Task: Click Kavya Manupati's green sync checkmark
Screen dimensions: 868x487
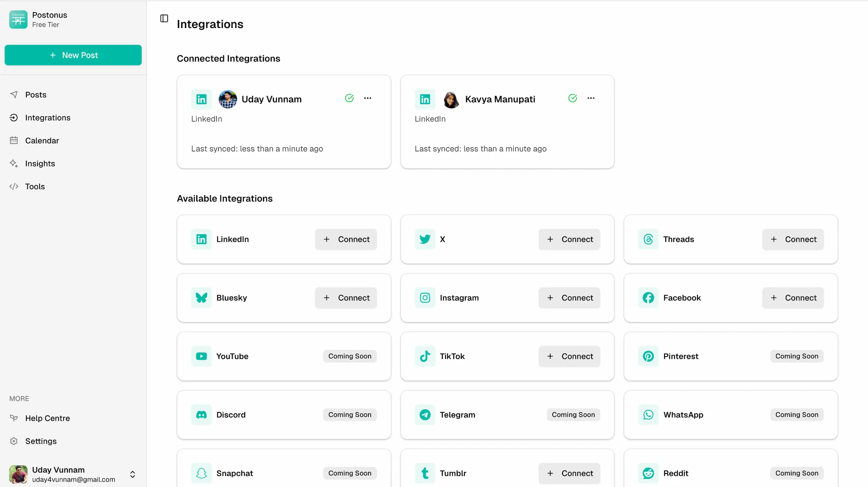Action: coord(573,98)
